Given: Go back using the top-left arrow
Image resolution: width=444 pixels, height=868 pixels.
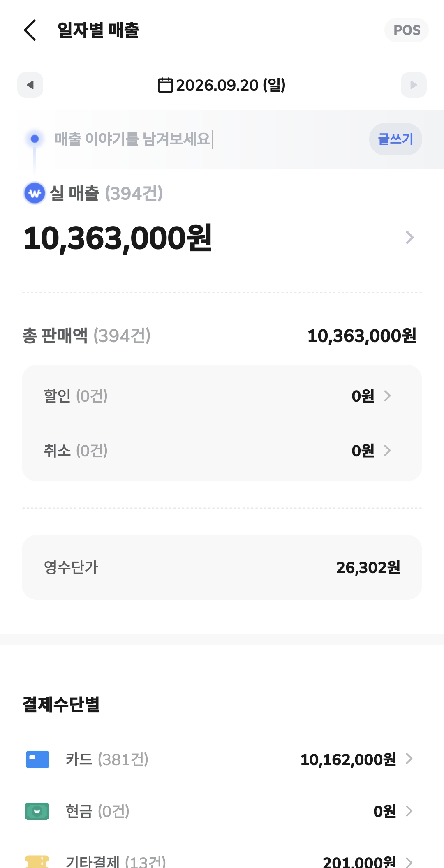Looking at the screenshot, I should pyautogui.click(x=30, y=30).
